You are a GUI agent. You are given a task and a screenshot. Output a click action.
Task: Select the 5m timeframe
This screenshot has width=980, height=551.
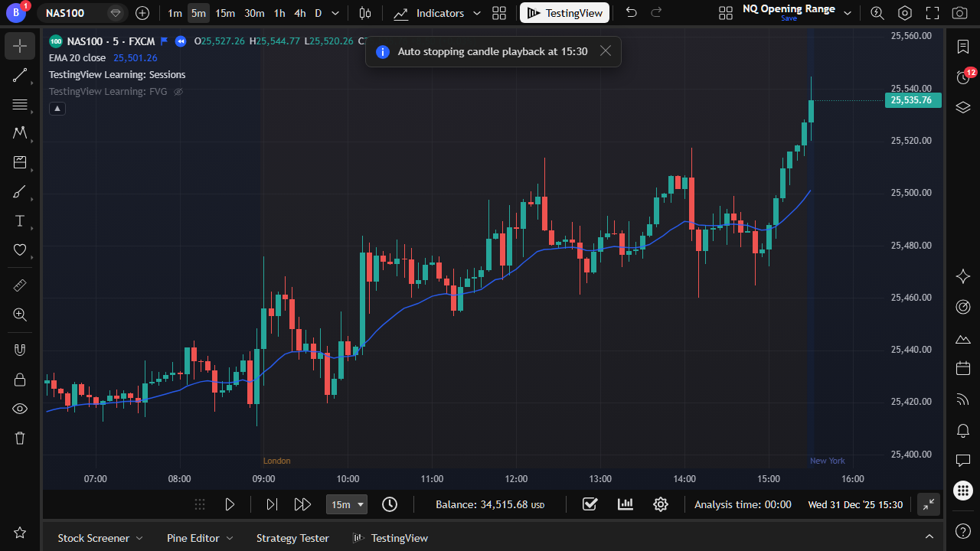coord(198,13)
